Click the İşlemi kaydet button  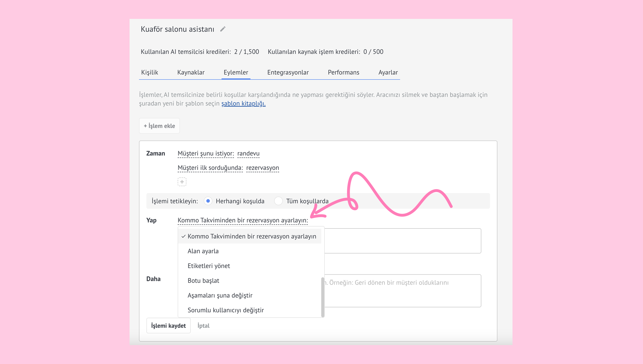[168, 325]
